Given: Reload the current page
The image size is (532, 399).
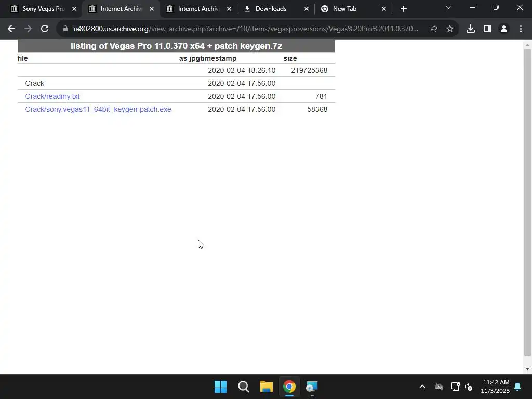Looking at the screenshot, I should point(45,29).
